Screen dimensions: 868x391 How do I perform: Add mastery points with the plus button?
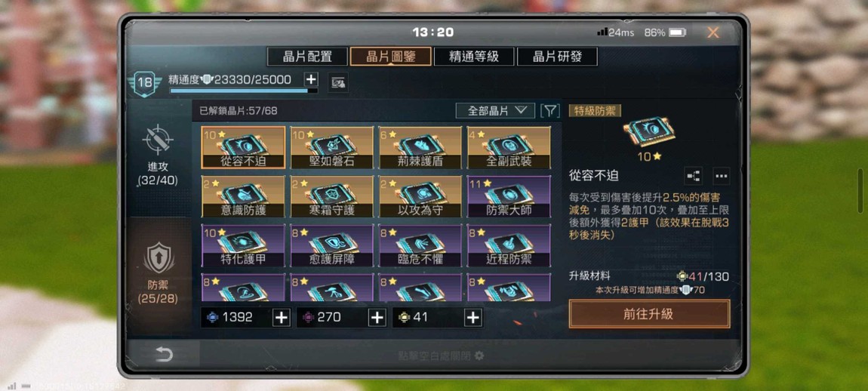click(x=311, y=79)
